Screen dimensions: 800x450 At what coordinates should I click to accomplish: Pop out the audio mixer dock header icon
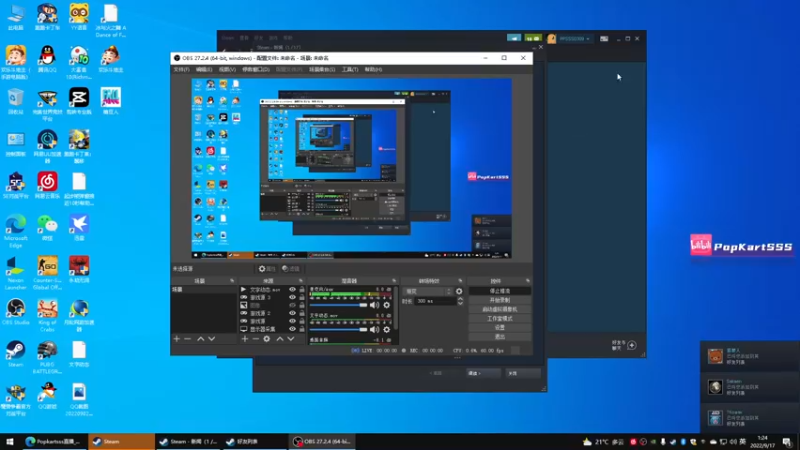click(394, 281)
